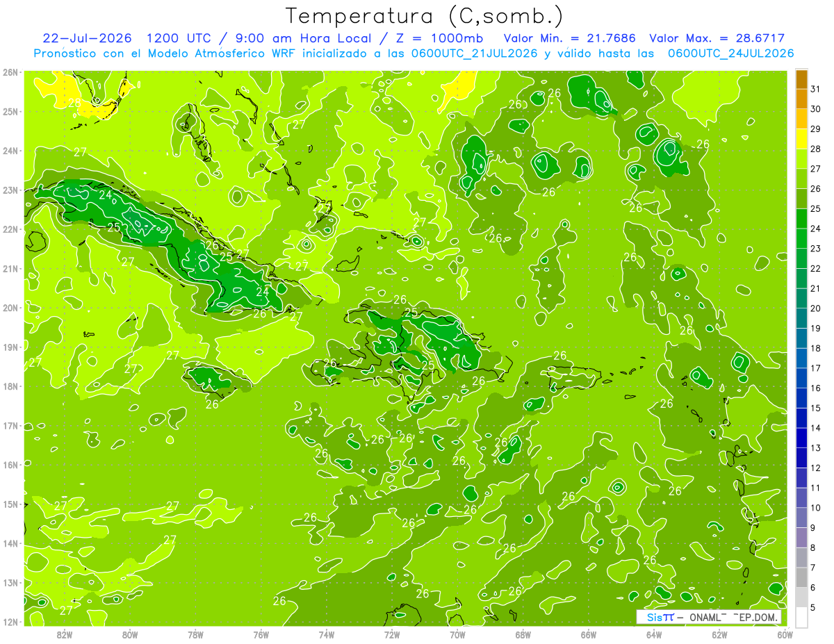
Task: Click the '20N' latitude axis label
Action: (10, 307)
